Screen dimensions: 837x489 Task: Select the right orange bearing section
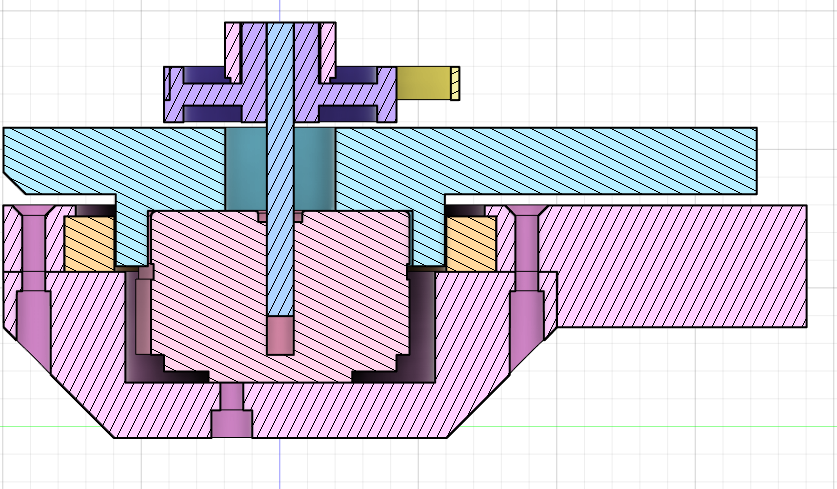(x=471, y=243)
